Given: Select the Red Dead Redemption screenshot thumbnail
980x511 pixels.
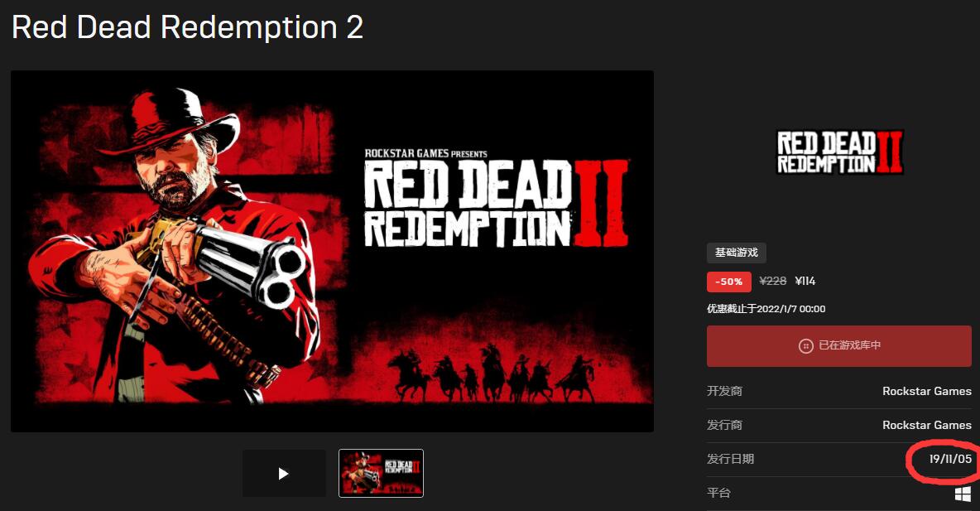Looking at the screenshot, I should tap(382, 474).
